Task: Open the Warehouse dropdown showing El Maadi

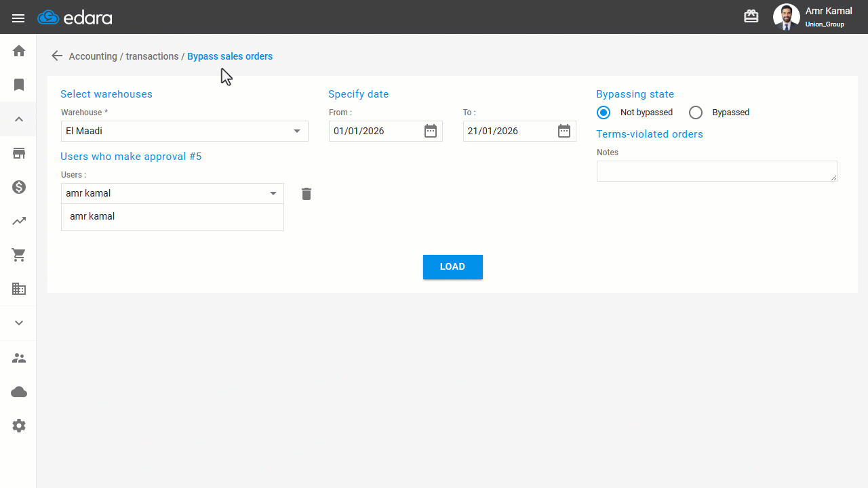Action: coord(184,131)
